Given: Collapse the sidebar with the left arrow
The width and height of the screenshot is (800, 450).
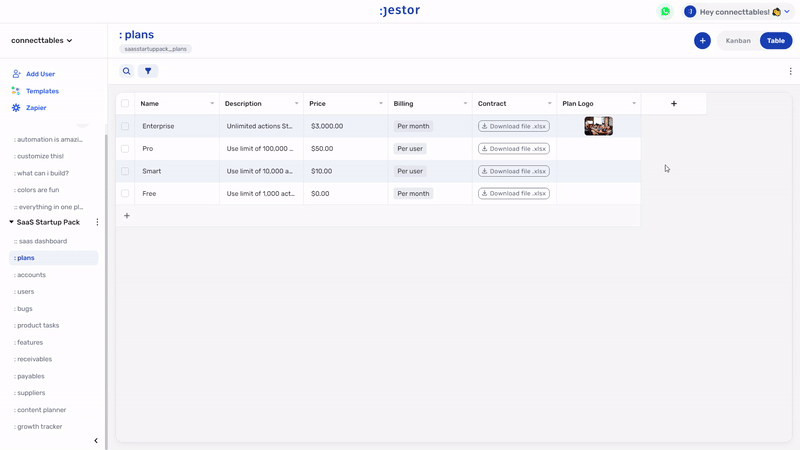Looking at the screenshot, I should point(96,440).
